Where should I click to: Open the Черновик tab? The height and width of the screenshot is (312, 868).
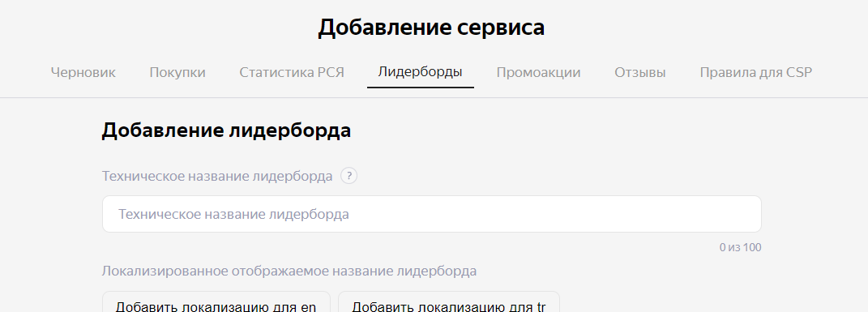tap(83, 72)
